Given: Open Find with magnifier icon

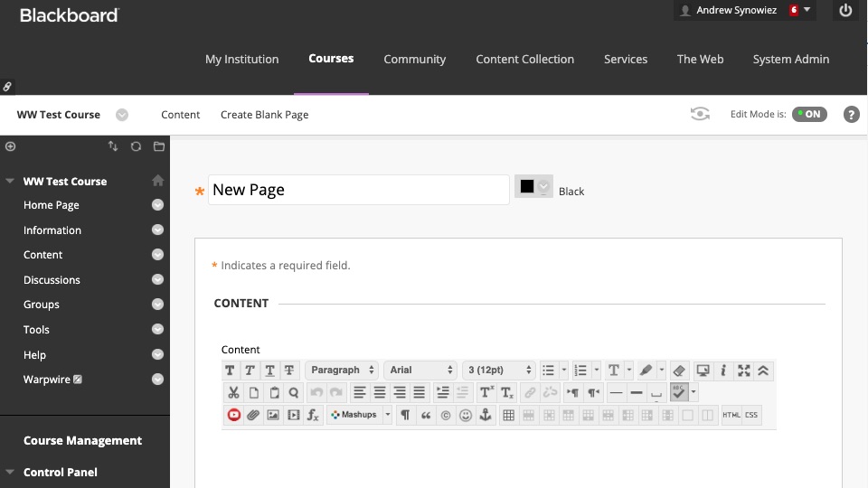Looking at the screenshot, I should (x=294, y=393).
